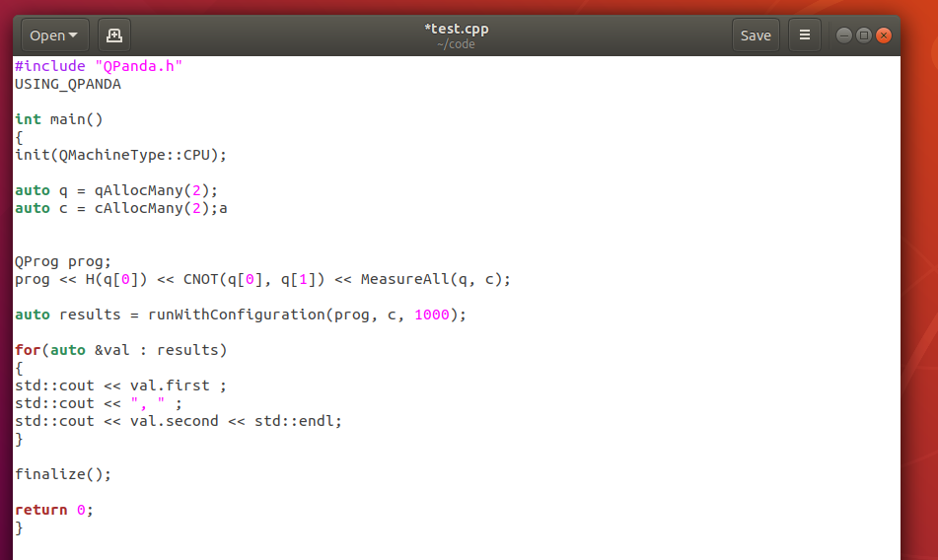
Task: Open the hamburger menu
Action: tap(805, 35)
